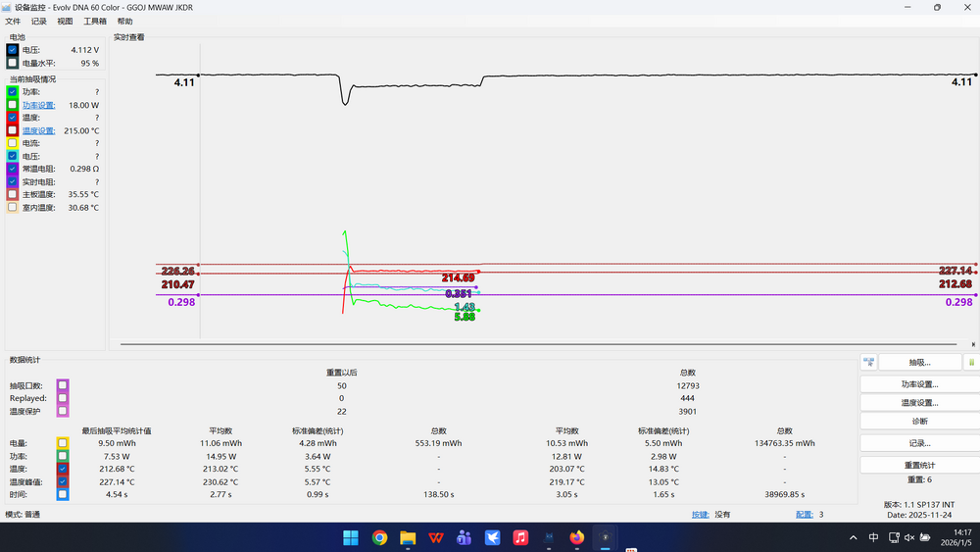This screenshot has height=552, width=980.
Task: Open Microsoft Teams taskbar icon
Action: click(x=464, y=537)
